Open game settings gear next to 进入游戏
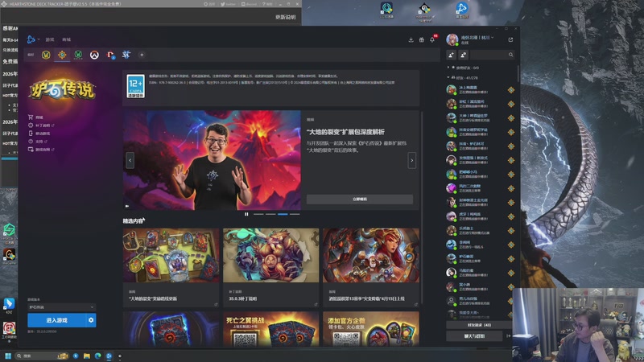Viewport: 644px width, 362px height. (x=91, y=320)
